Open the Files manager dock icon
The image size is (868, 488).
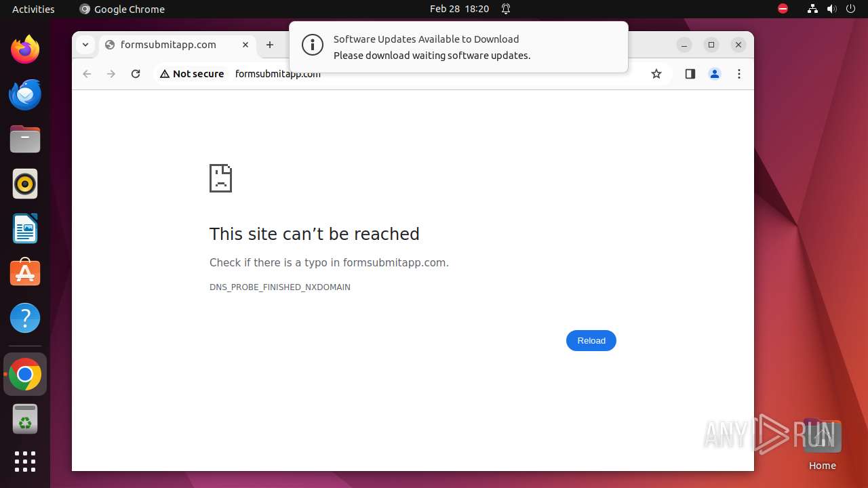(25, 139)
